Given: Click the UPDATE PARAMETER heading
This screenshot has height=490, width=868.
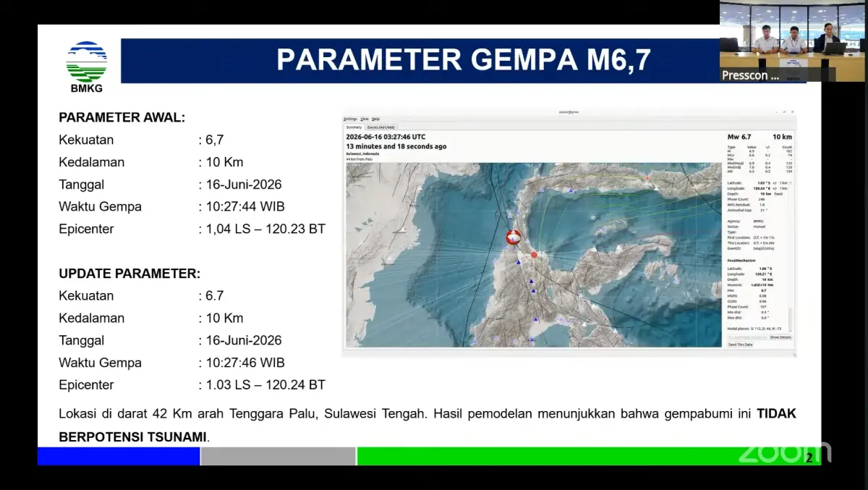Looking at the screenshot, I should point(129,274).
